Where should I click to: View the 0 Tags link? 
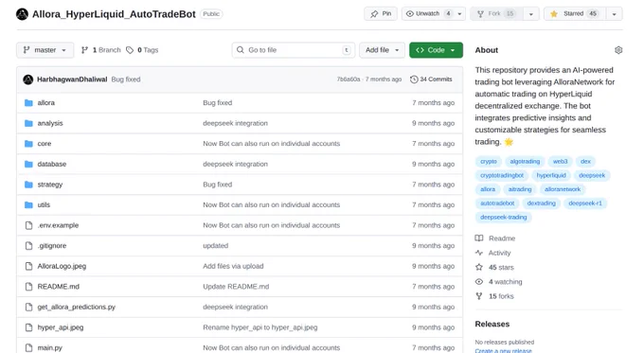pyautogui.click(x=142, y=50)
